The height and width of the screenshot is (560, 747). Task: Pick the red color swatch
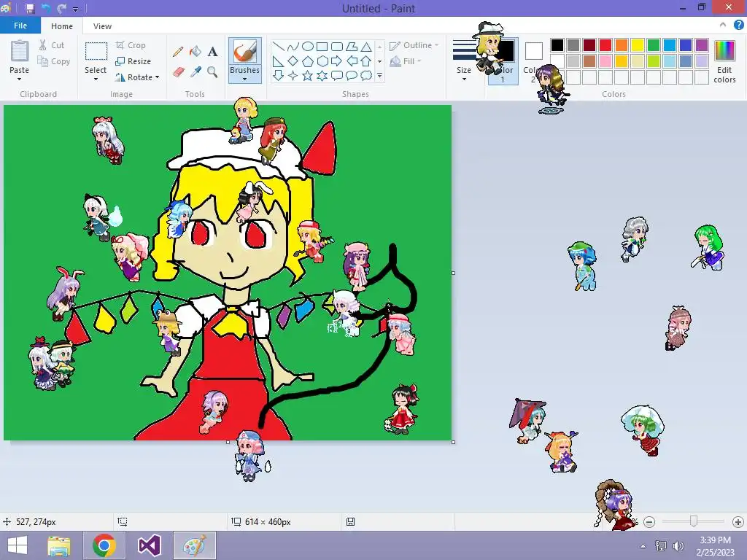[x=605, y=45]
